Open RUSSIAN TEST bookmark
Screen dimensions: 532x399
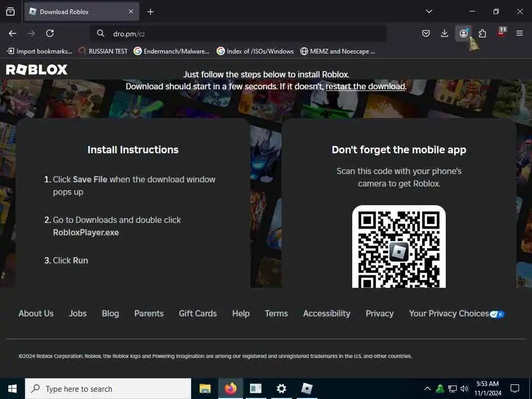point(103,51)
